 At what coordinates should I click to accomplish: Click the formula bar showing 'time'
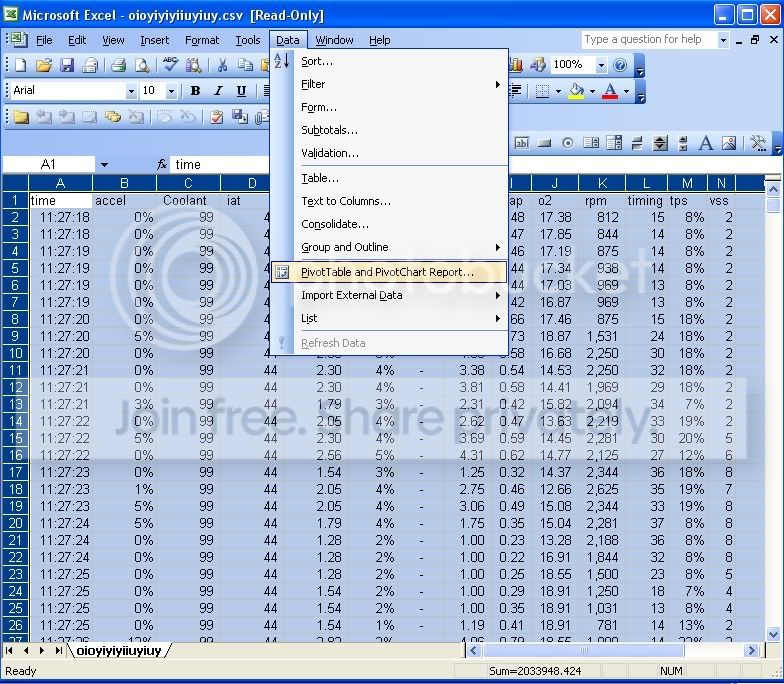coord(220,164)
